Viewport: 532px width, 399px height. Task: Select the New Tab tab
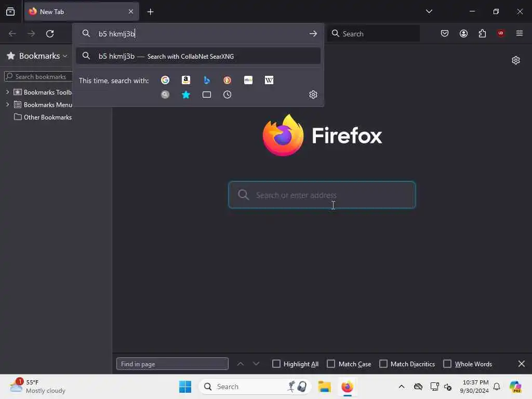82,11
